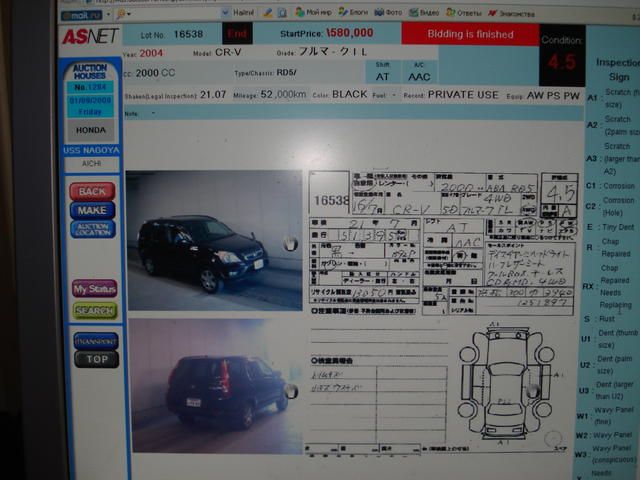This screenshot has height=480, width=640.
Task: Open the dropdown next to mail.ru logo
Action: [108, 15]
